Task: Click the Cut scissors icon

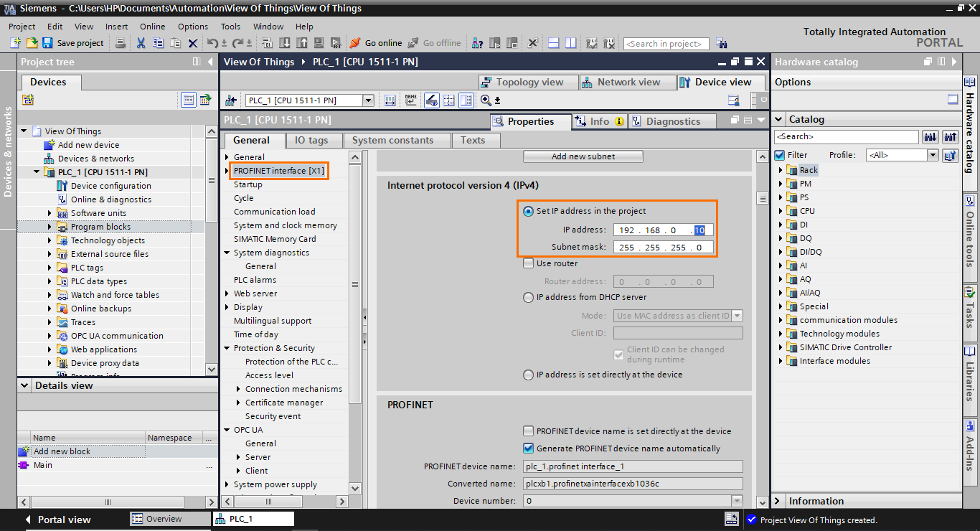Action: 141,43
